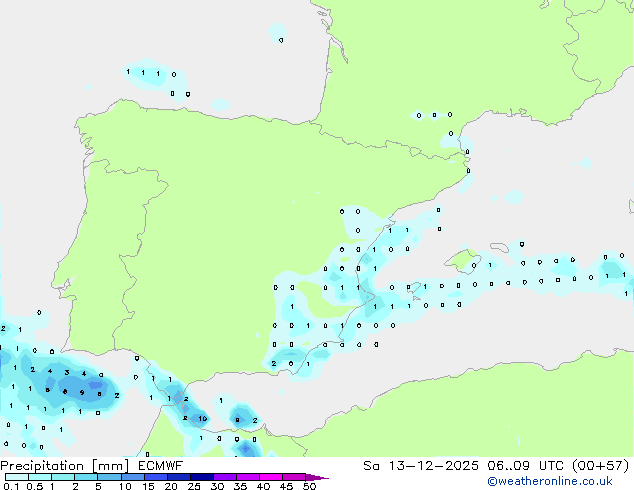Click the 40–45 mm magenta legend box
Viewport: 634px width, 490px height.
point(271,477)
